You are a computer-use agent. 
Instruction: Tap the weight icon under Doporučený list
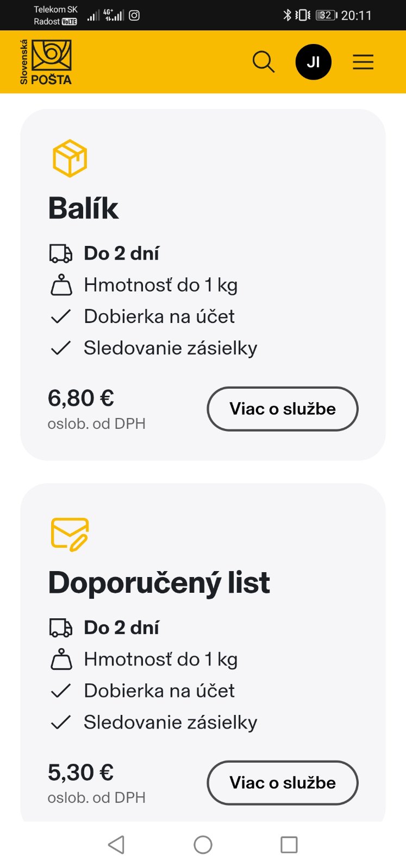click(61, 659)
